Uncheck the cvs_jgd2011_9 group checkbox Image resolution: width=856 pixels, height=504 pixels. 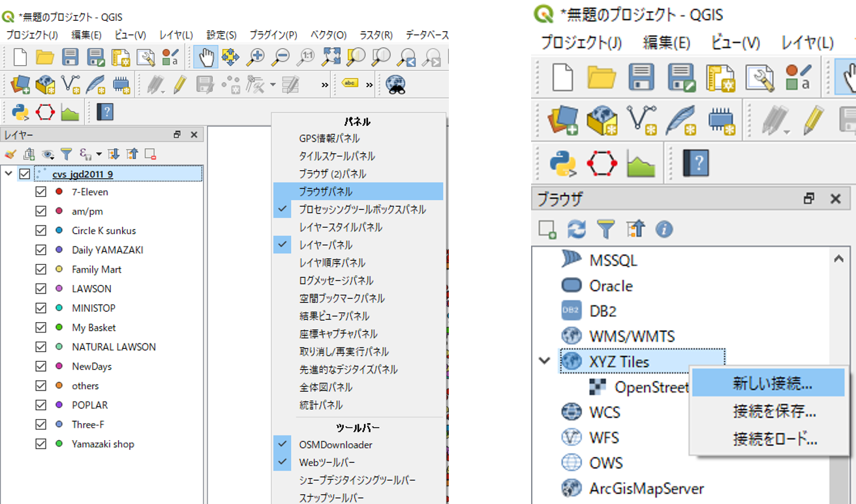25,173
